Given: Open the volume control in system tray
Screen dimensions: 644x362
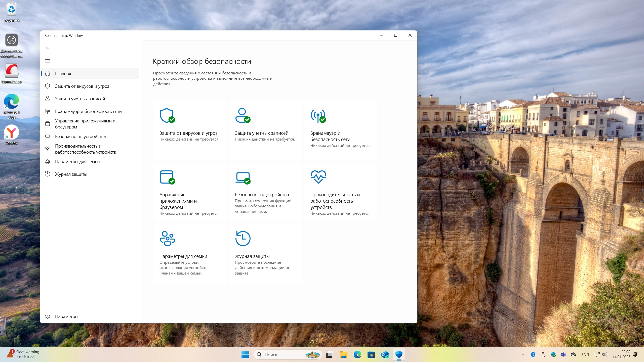Looking at the screenshot, I should pyautogui.click(x=605, y=354).
